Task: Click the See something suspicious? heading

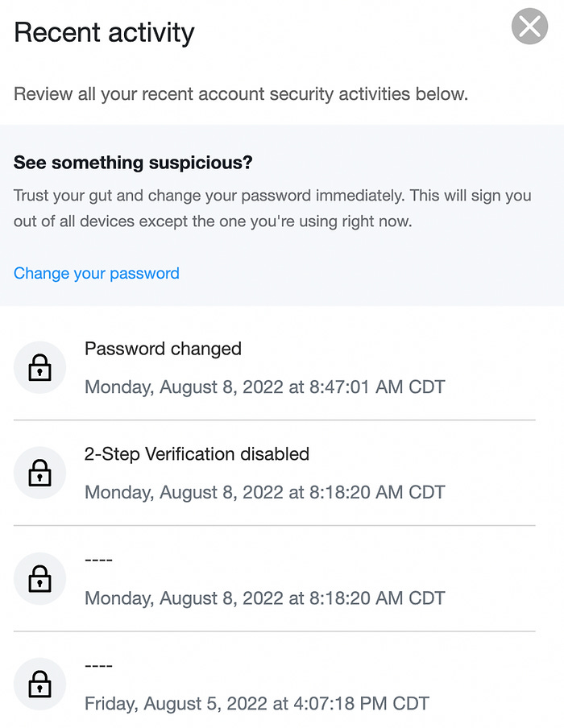Action: [x=133, y=163]
